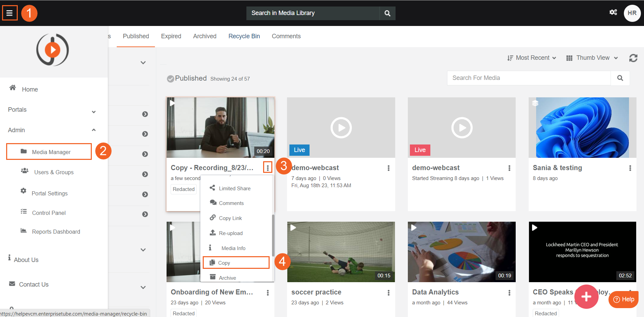Click the Help button
This screenshot has height=317, width=644.
coord(624,300)
